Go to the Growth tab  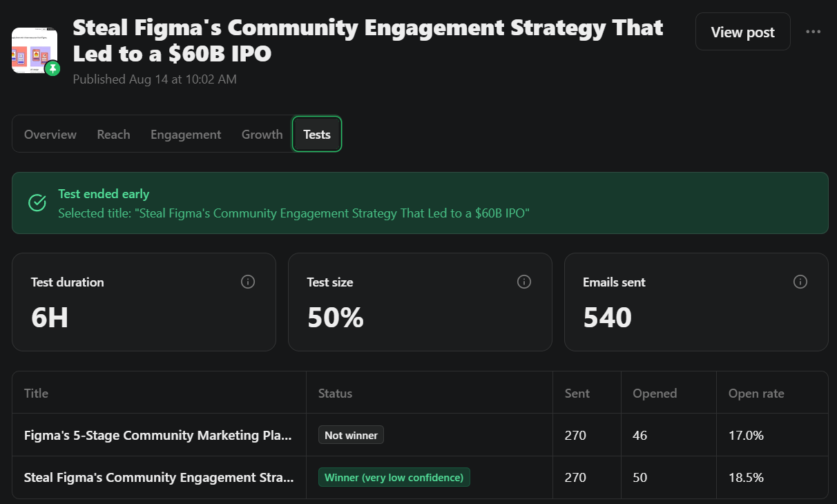click(262, 135)
